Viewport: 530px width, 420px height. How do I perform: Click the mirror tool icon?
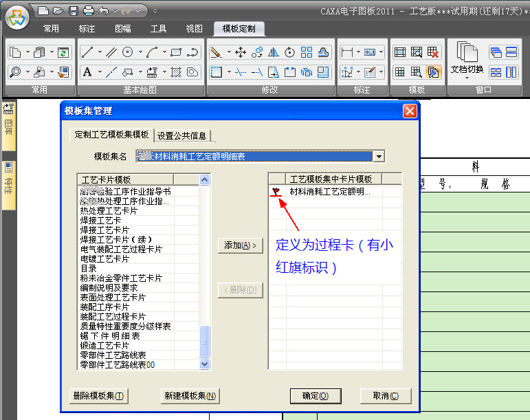[x=274, y=52]
